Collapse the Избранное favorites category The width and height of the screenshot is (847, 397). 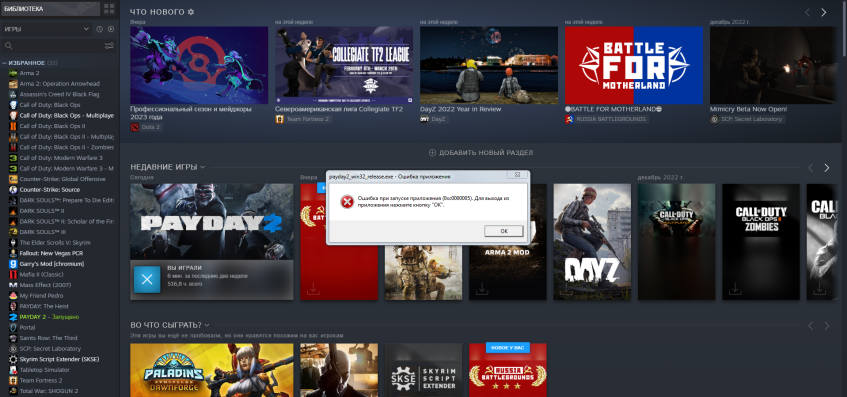point(4,63)
